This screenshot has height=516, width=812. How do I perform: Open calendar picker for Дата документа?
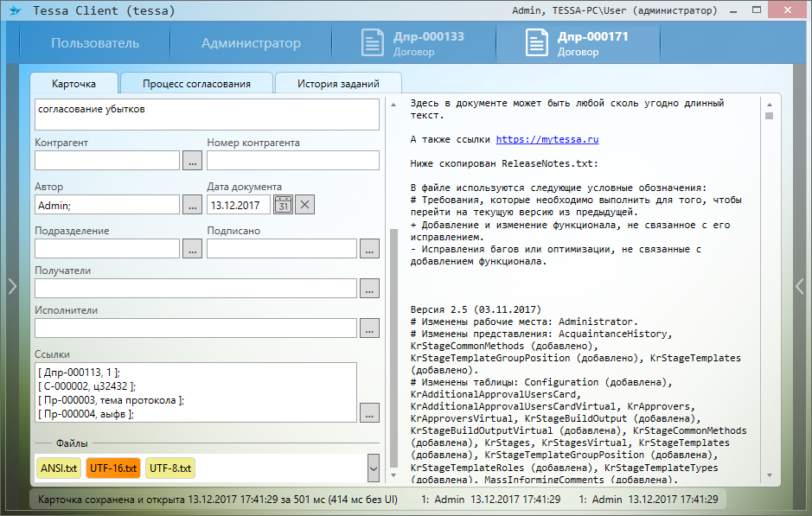tap(284, 205)
